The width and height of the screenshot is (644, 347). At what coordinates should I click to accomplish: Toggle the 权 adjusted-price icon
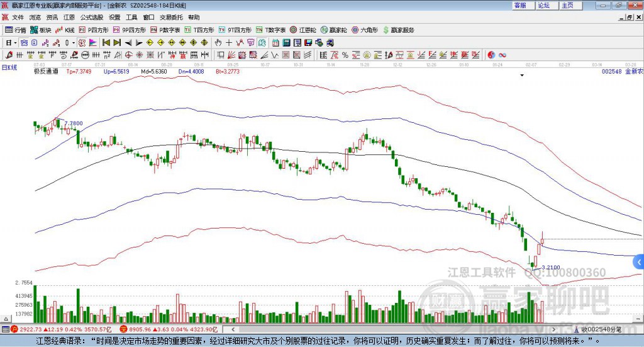click(82, 43)
